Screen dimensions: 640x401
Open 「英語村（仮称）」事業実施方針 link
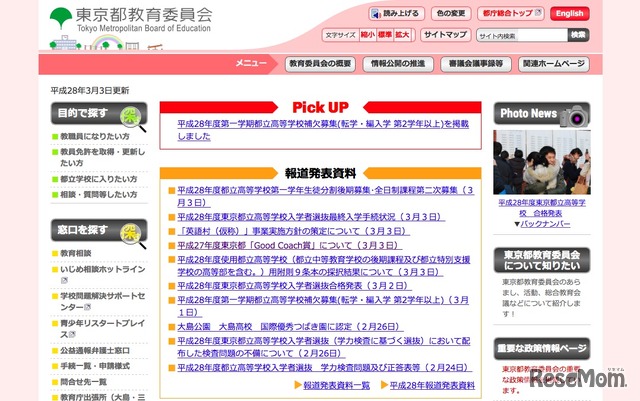pyautogui.click(x=293, y=231)
